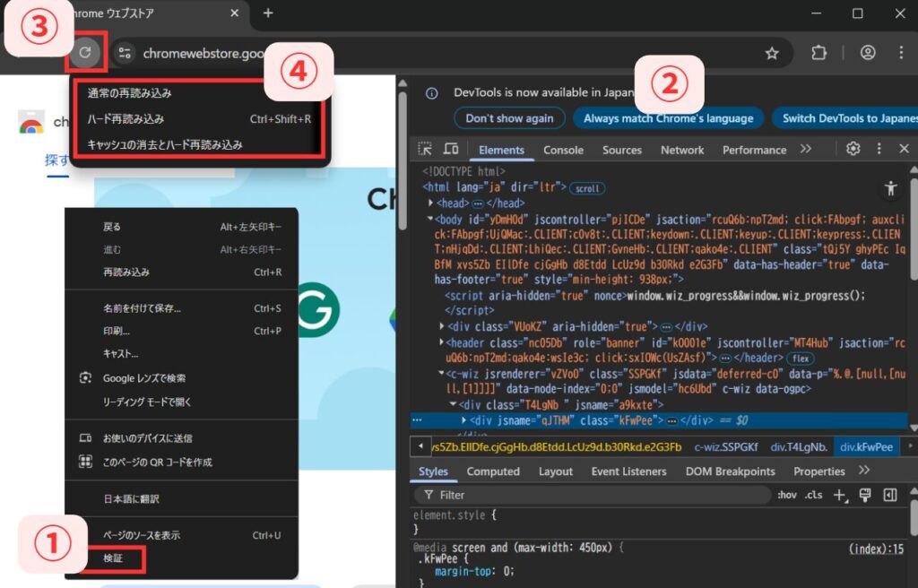Click the Chrome profile avatar icon

(868, 53)
